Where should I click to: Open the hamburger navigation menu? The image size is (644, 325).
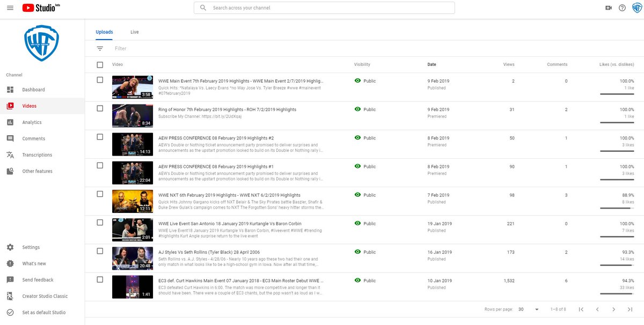(x=10, y=8)
